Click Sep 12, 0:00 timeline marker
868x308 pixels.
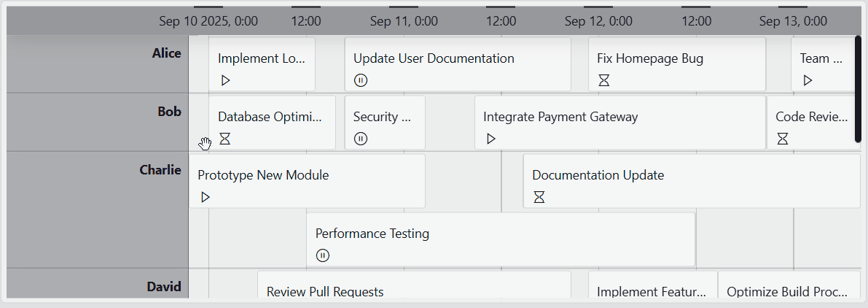[598, 21]
